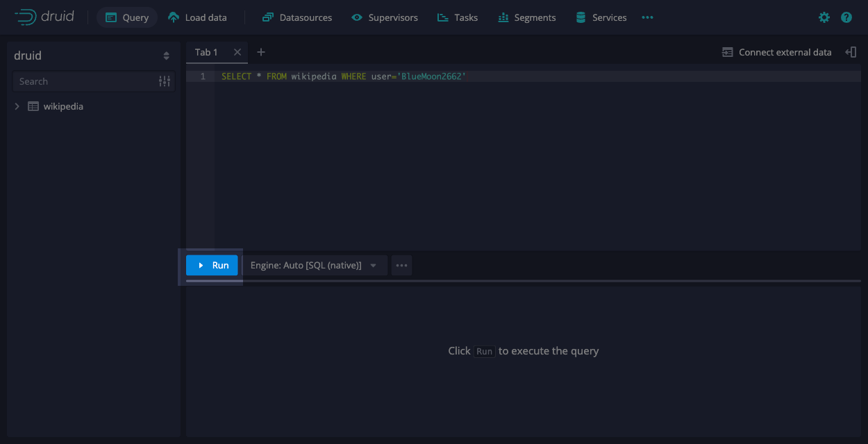This screenshot has width=868, height=444.
Task: Expand the wikipedia table tree node
Action: click(17, 106)
